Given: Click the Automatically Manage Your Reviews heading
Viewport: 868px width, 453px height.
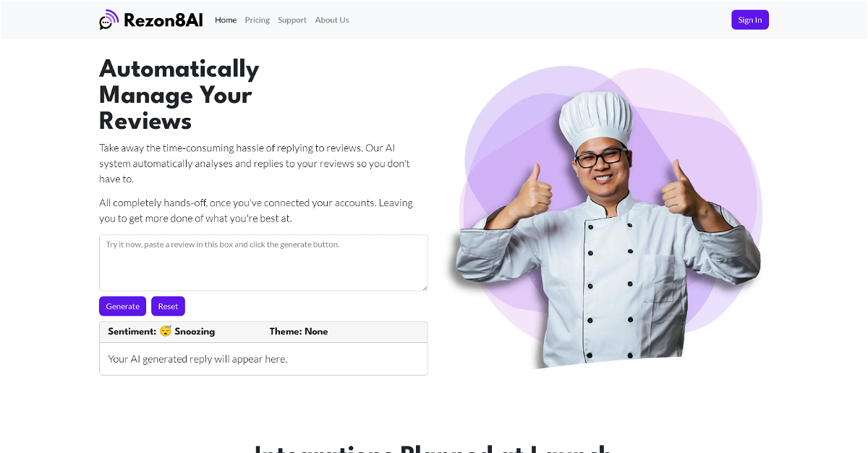Looking at the screenshot, I should pos(179,94).
